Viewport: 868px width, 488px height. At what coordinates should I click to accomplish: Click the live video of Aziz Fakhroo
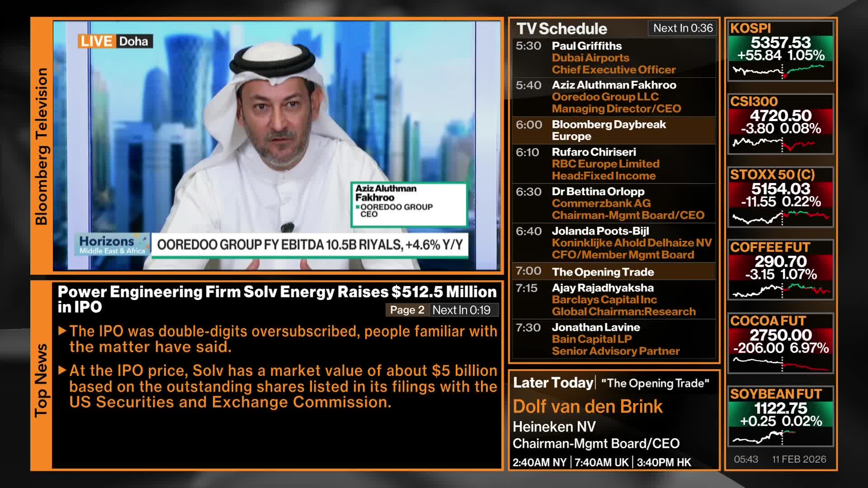pos(276,136)
